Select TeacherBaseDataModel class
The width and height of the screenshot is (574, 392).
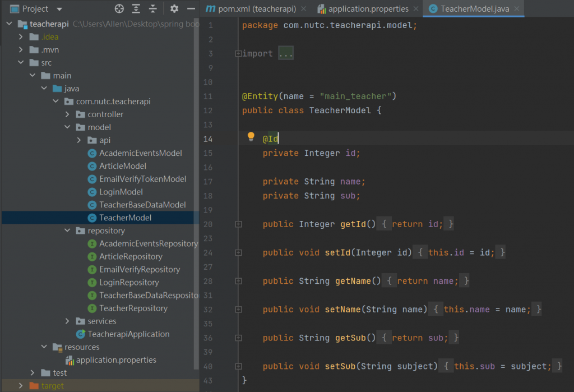click(142, 205)
